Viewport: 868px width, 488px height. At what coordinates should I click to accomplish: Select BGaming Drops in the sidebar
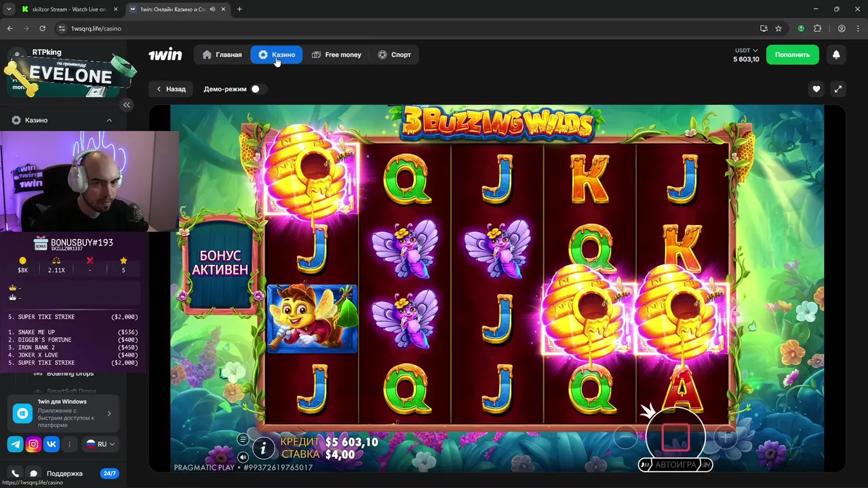pos(70,373)
